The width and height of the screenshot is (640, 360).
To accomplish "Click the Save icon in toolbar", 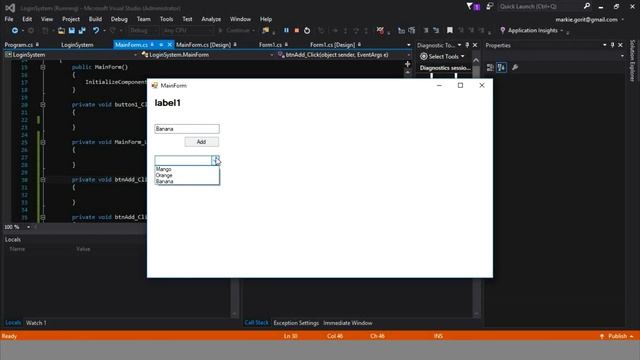I will 72,30.
